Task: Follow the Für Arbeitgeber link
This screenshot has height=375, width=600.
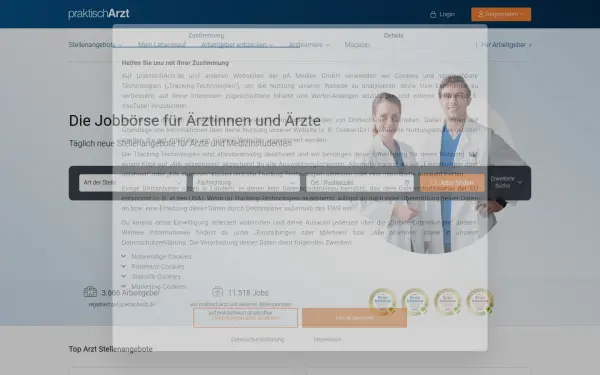Action: point(506,45)
